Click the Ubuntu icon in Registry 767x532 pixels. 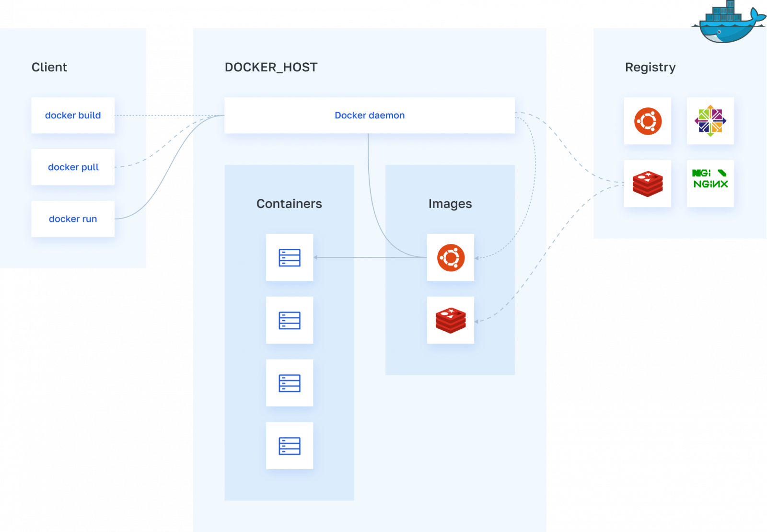[x=648, y=121]
